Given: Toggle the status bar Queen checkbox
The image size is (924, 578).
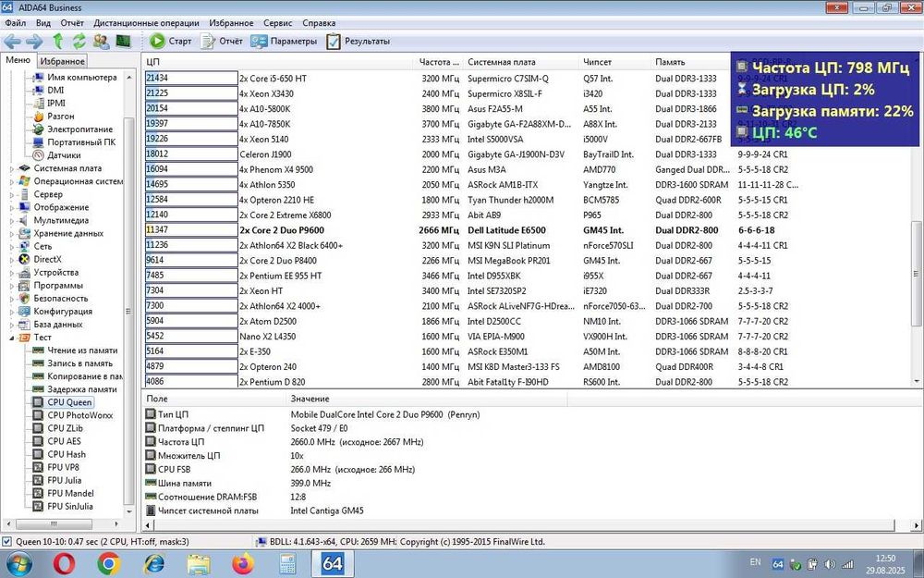Looking at the screenshot, I should point(6,541).
